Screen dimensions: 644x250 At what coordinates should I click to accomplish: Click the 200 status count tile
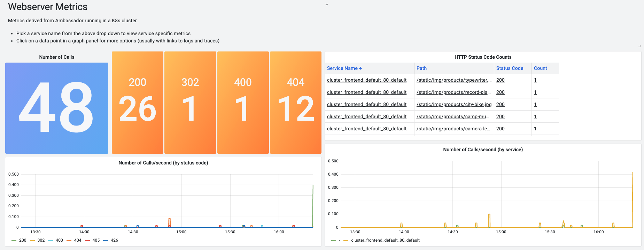[138, 103]
